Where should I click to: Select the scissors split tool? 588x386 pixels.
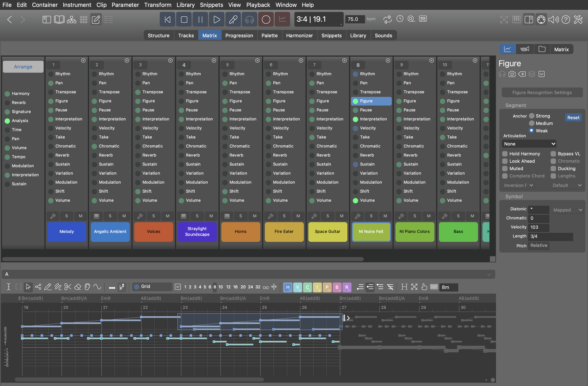pyautogui.click(x=68, y=287)
